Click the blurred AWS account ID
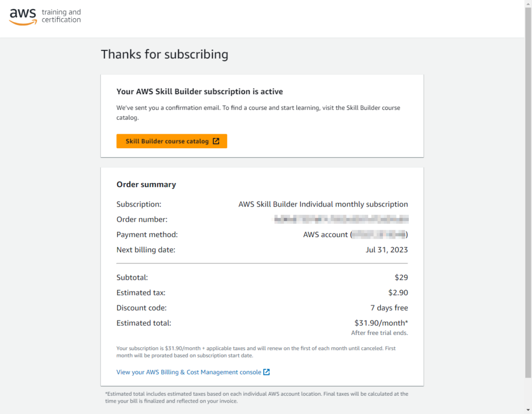 pos(379,235)
